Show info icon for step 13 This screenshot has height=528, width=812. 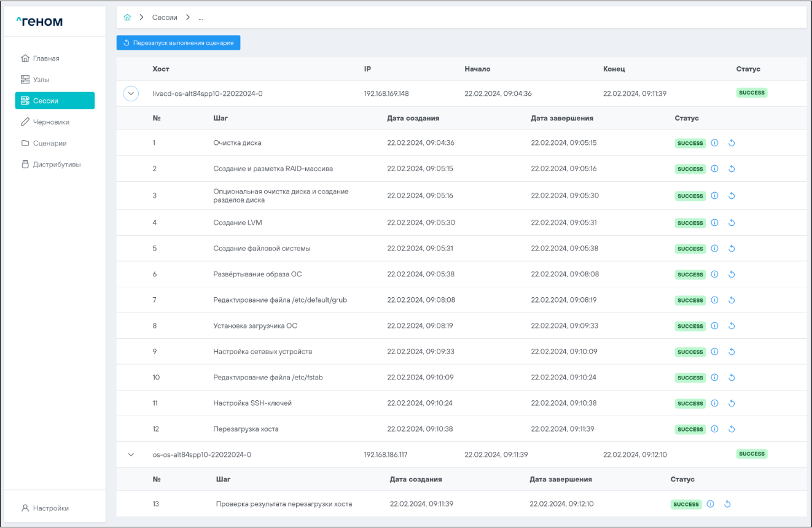click(710, 504)
